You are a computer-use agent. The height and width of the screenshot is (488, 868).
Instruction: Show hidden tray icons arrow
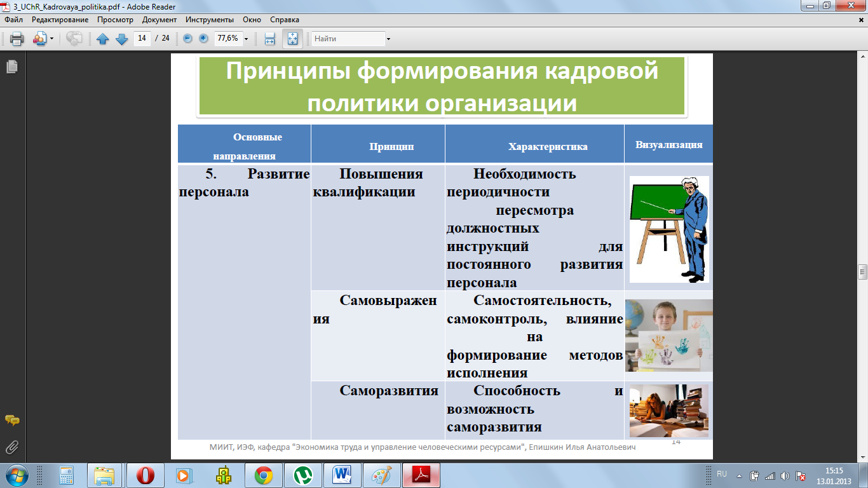point(738,475)
